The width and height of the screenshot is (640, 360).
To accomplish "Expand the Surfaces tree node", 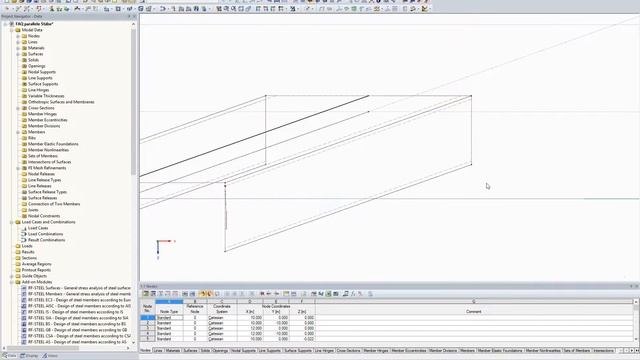I will pyautogui.click(x=18, y=54).
